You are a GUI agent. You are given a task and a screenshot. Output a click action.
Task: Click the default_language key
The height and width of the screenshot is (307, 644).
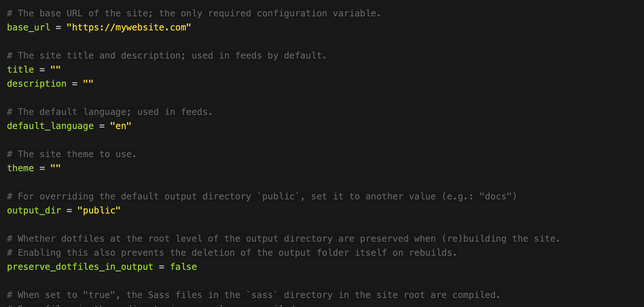[50, 126]
